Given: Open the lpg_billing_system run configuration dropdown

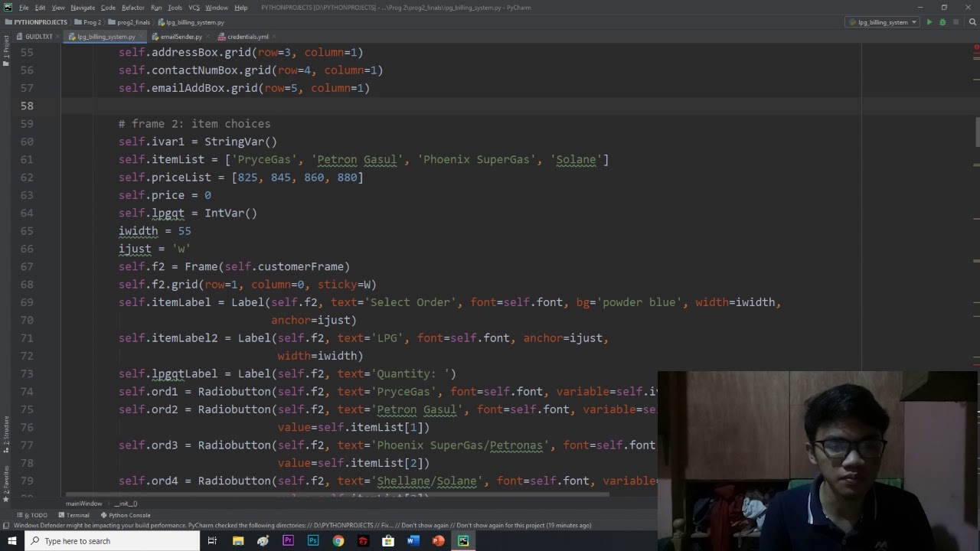Looking at the screenshot, I should point(883,22).
